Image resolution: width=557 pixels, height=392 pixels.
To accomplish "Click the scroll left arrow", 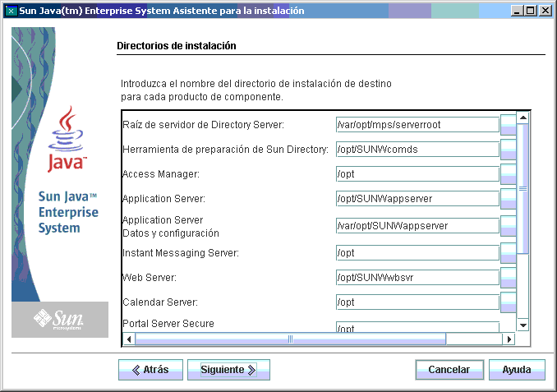I will click(129, 339).
